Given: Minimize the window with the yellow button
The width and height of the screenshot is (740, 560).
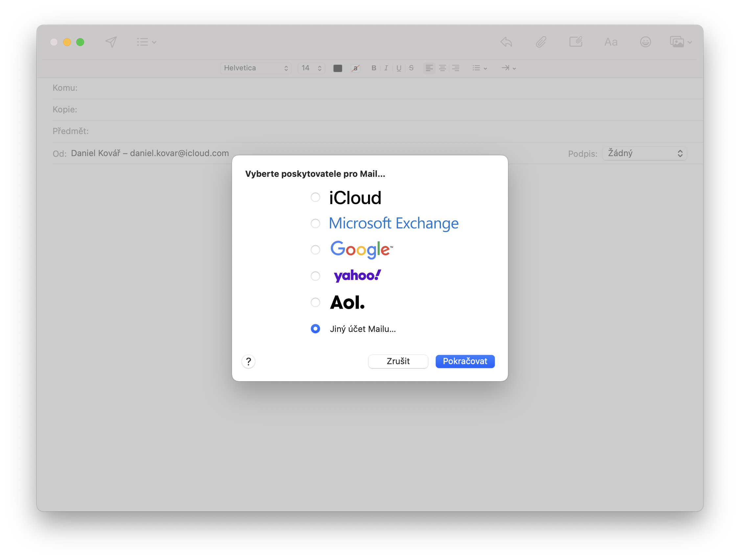Looking at the screenshot, I should pos(67,42).
